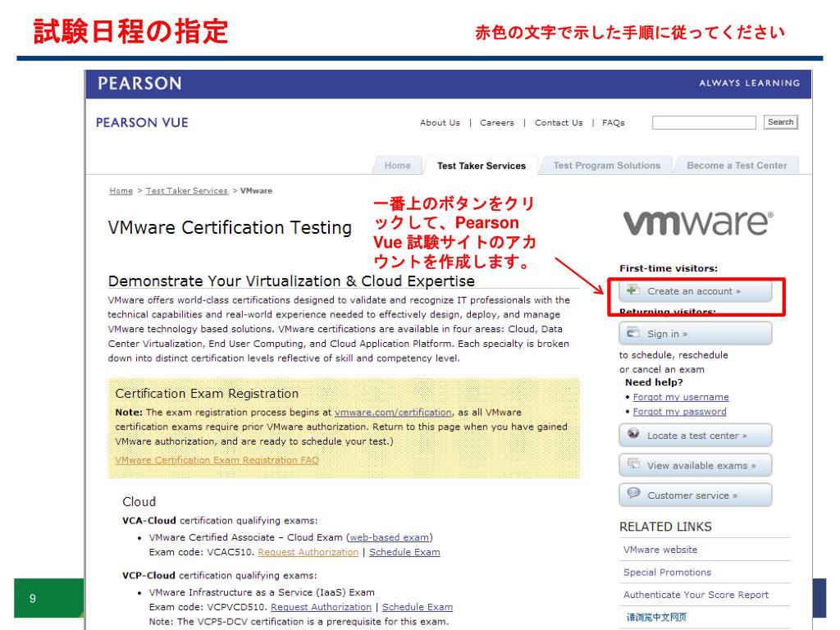This screenshot has height=630, width=840.
Task: Click the Cloud section heading
Action: point(139,502)
